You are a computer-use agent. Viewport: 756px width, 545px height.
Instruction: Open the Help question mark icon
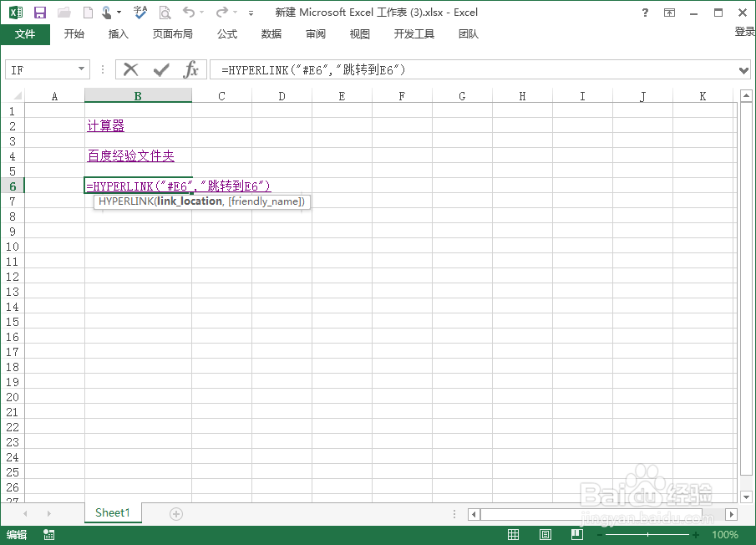coord(645,13)
